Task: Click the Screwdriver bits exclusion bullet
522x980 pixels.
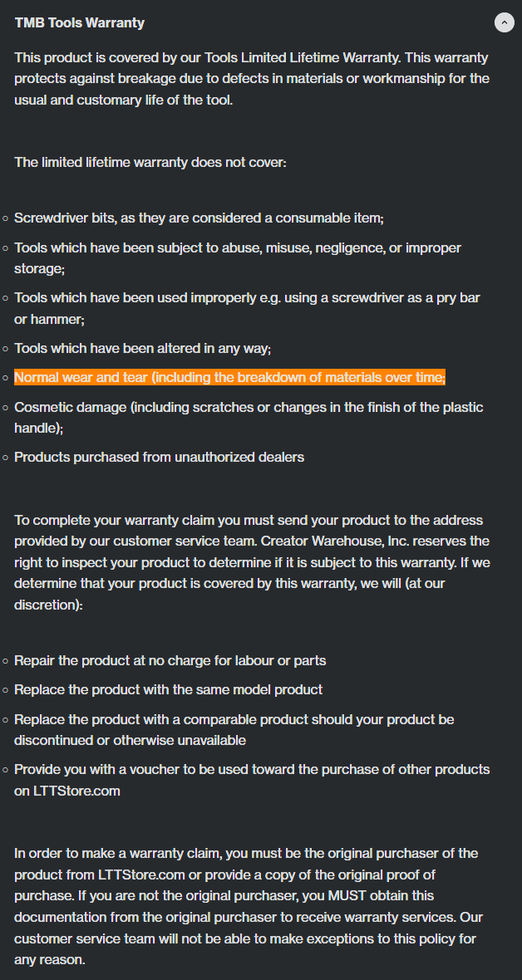Action: [199, 218]
